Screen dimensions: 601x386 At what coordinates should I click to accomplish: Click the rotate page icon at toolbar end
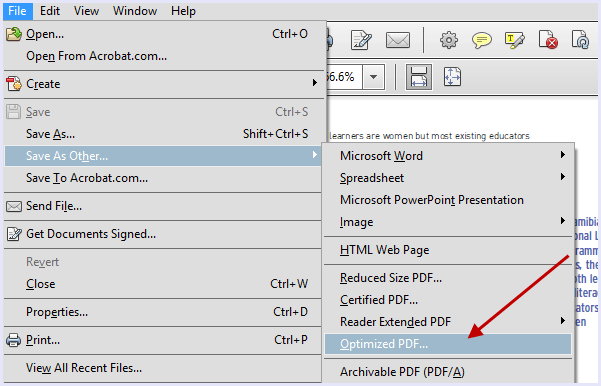pos(580,40)
